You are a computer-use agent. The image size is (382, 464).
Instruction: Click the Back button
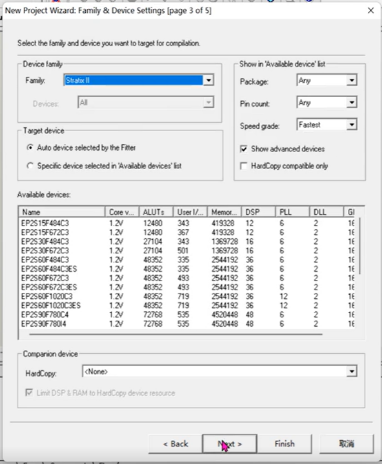175,444
